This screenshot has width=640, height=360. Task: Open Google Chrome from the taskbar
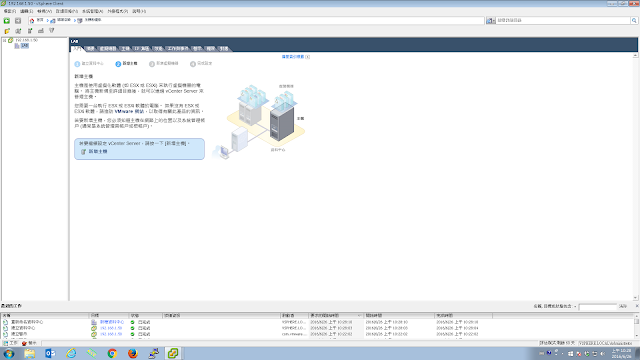click(x=112, y=353)
